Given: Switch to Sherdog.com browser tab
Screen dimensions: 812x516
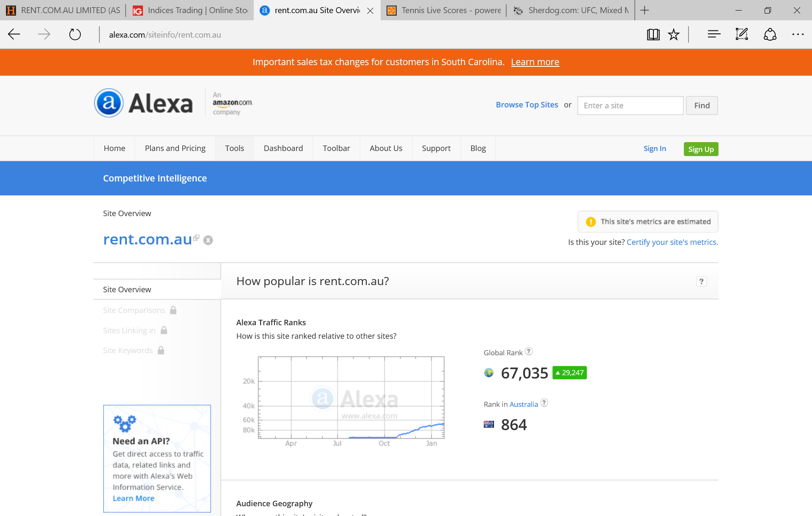Looking at the screenshot, I should click(x=571, y=10).
